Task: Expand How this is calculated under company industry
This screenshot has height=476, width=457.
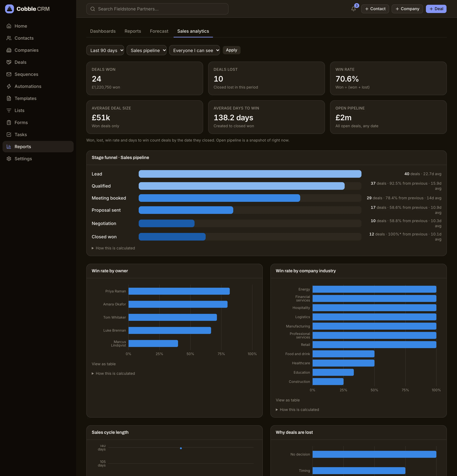Action: [298, 410]
